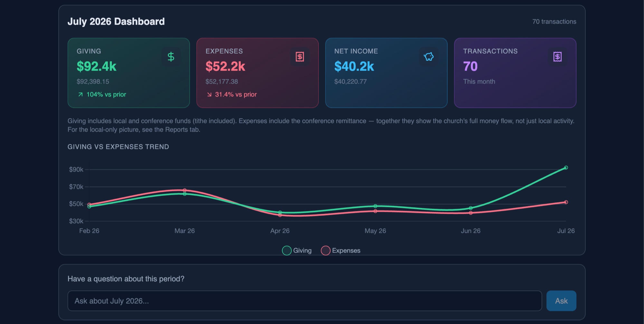Image resolution: width=644 pixels, height=324 pixels.
Task: Select the Apr 26 Giving data point
Action: (280, 212)
